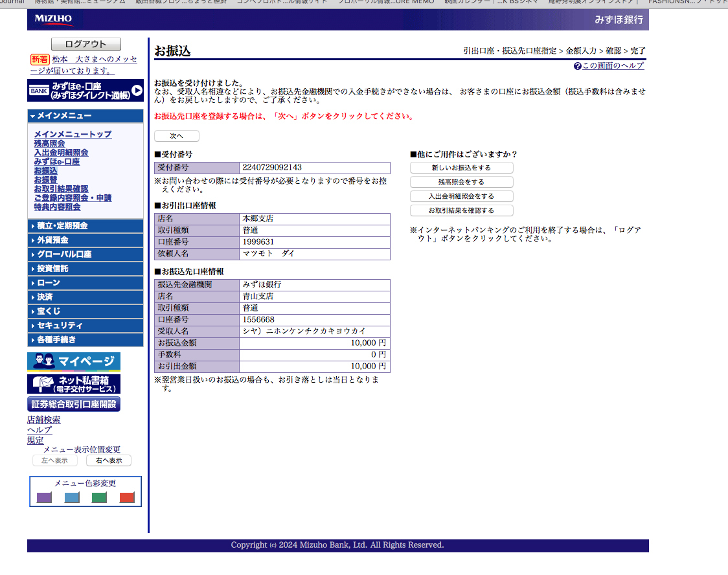Viewport: 728px width, 575px height.
Task: Open お取引結果確認 link
Action: tap(61, 189)
